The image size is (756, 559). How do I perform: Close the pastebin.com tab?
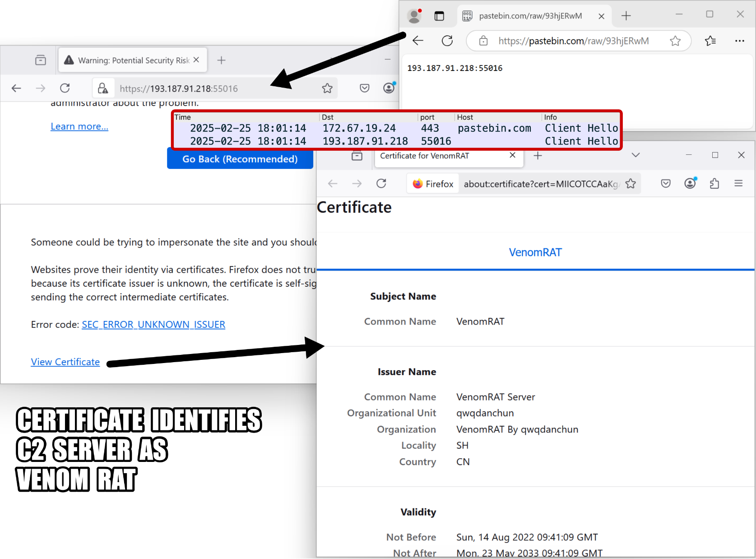[601, 16]
